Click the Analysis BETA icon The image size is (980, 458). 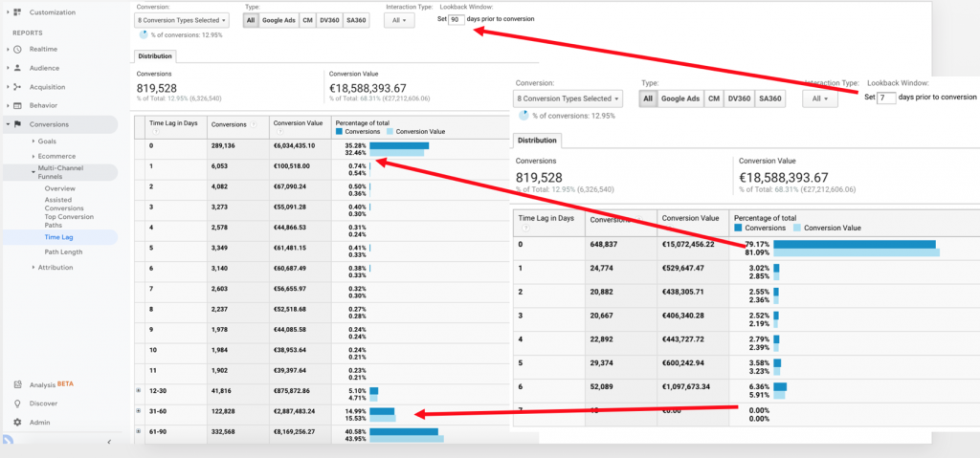17,384
